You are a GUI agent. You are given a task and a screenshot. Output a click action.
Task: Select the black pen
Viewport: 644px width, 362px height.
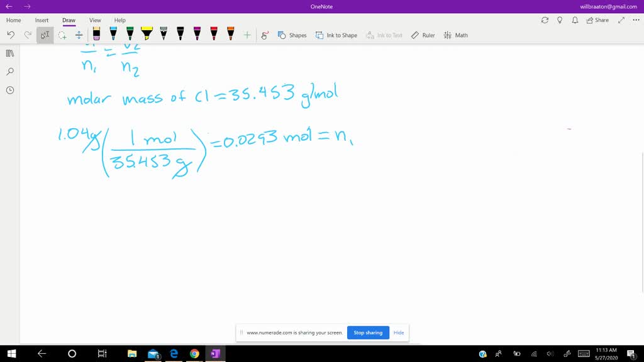tap(180, 34)
